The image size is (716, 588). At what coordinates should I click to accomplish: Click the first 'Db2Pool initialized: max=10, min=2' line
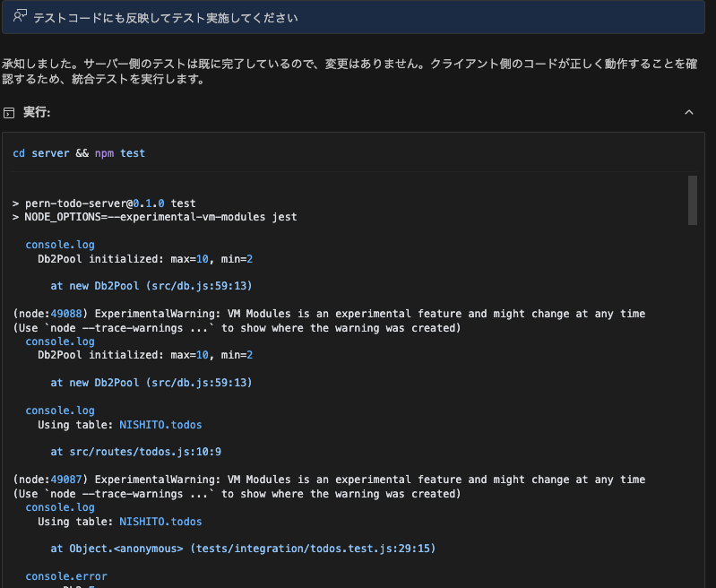tap(145, 259)
